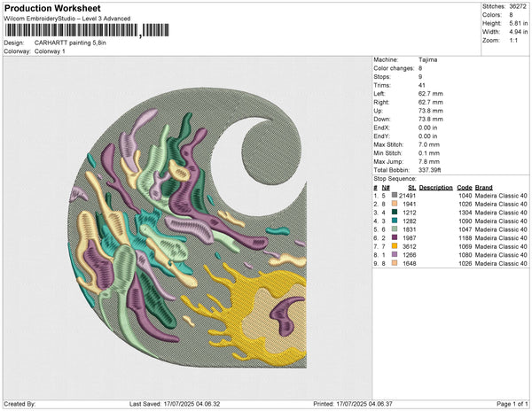
Task: Select the teal swatch, code 1090
Action: coord(393,221)
